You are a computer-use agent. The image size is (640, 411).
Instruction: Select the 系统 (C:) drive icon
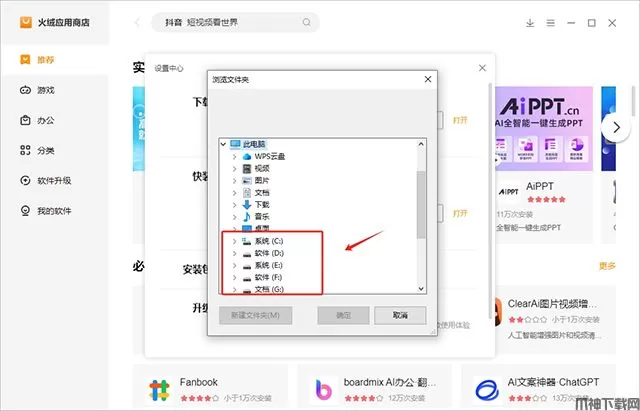click(x=247, y=241)
